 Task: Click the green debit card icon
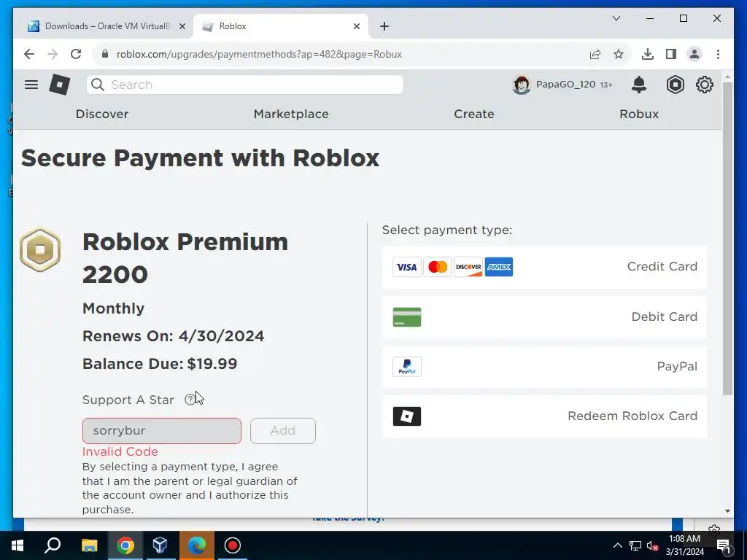point(407,317)
